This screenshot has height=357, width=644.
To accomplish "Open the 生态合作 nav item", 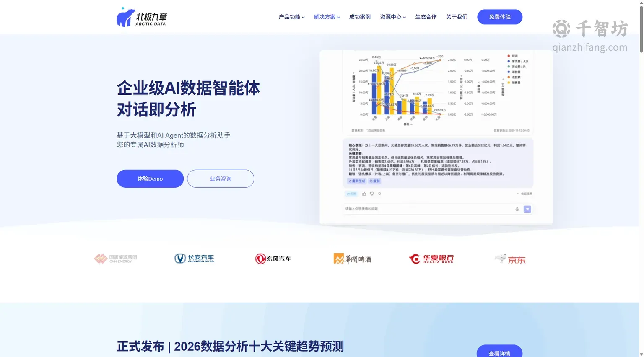I will (426, 17).
